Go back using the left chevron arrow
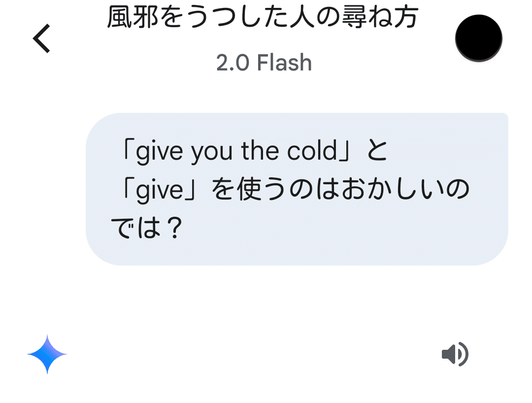532x403 pixels. tap(41, 38)
